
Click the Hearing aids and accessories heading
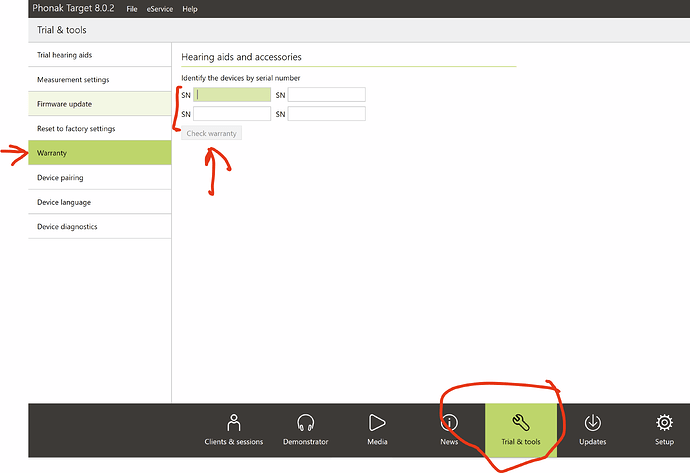(x=241, y=57)
